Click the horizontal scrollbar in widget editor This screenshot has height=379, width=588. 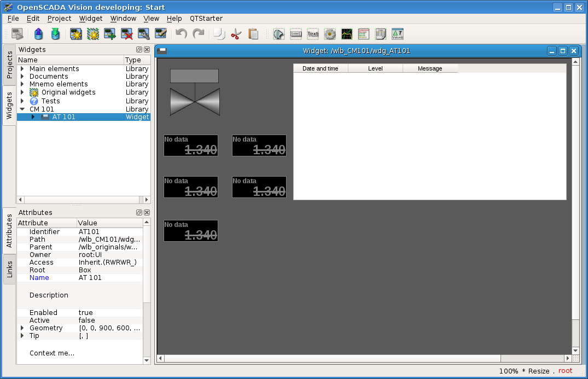pos(332,358)
